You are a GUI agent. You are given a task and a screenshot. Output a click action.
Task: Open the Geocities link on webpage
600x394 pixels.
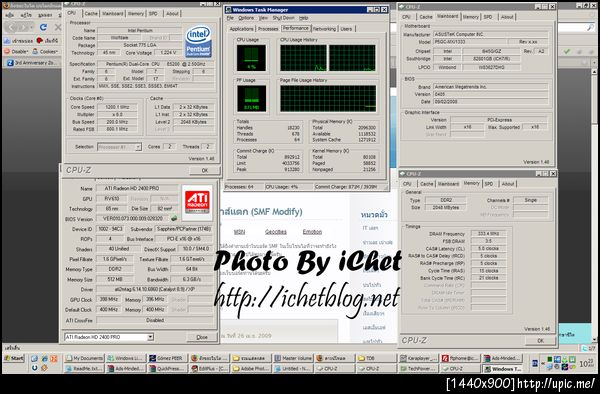[276, 232]
